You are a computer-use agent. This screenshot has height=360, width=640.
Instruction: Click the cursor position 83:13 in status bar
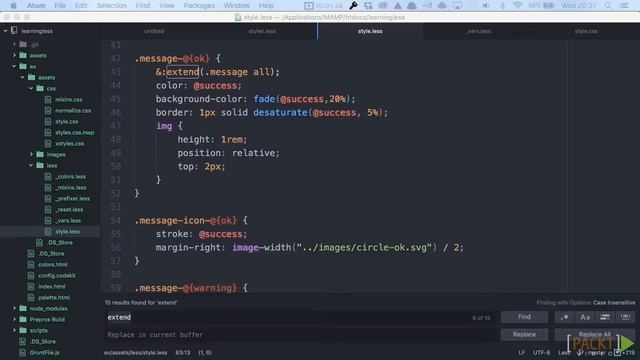tap(183, 353)
